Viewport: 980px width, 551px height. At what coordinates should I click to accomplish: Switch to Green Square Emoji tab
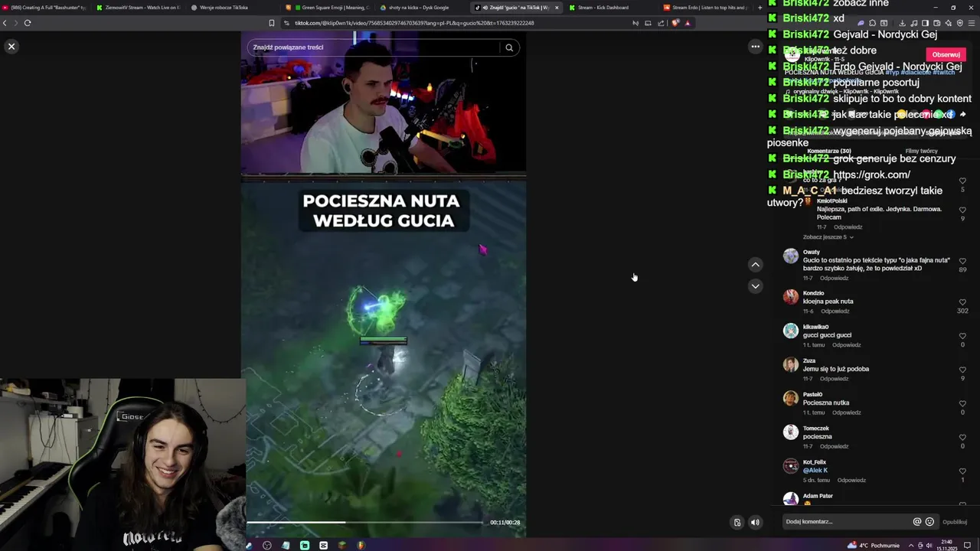click(329, 8)
